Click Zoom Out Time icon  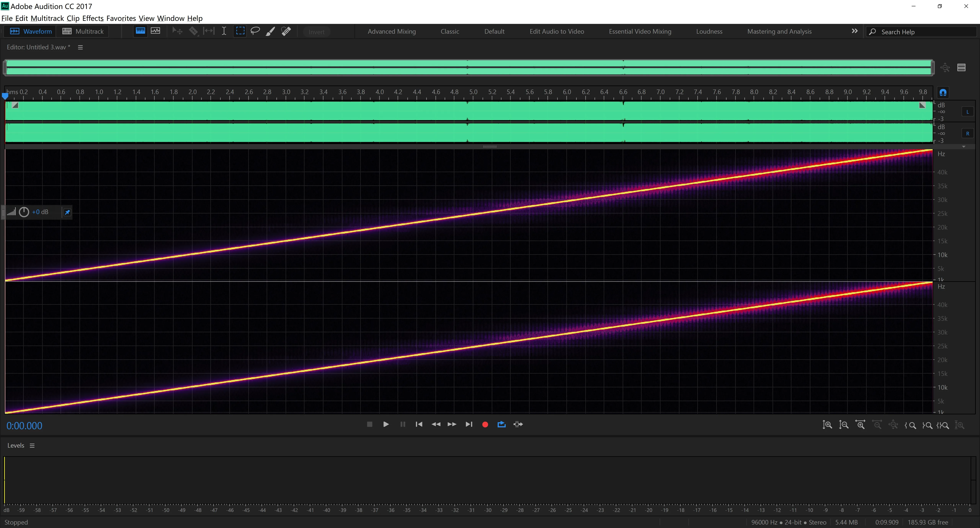click(x=877, y=425)
